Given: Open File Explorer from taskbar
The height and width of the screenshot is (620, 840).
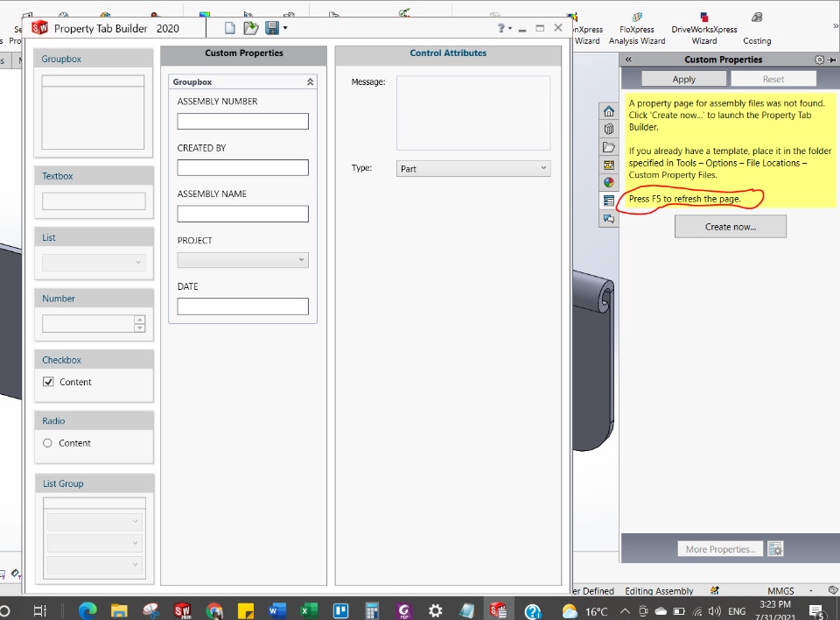Looking at the screenshot, I should (x=119, y=610).
